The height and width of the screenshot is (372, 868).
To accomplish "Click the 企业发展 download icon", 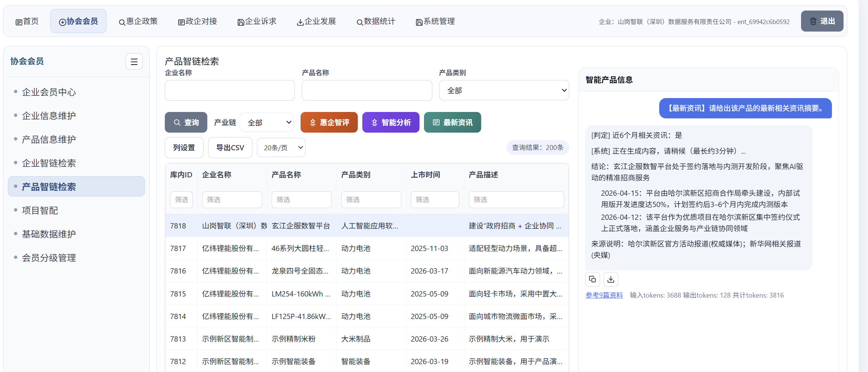I will point(300,22).
